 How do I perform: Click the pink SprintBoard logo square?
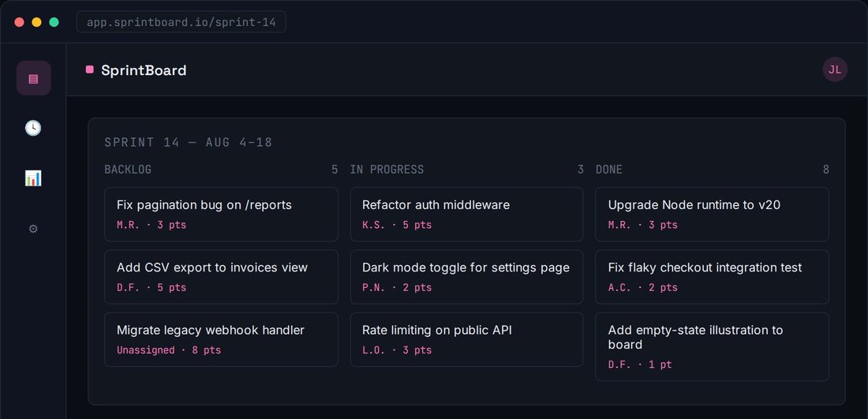coord(90,69)
